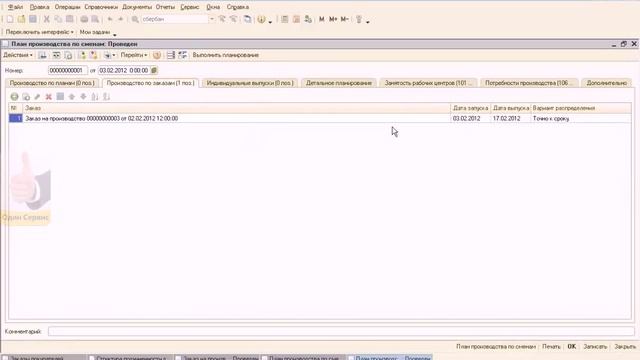The height and width of the screenshot is (360, 640).
Task: Click the Undo arrow icon
Action: coord(110,19)
